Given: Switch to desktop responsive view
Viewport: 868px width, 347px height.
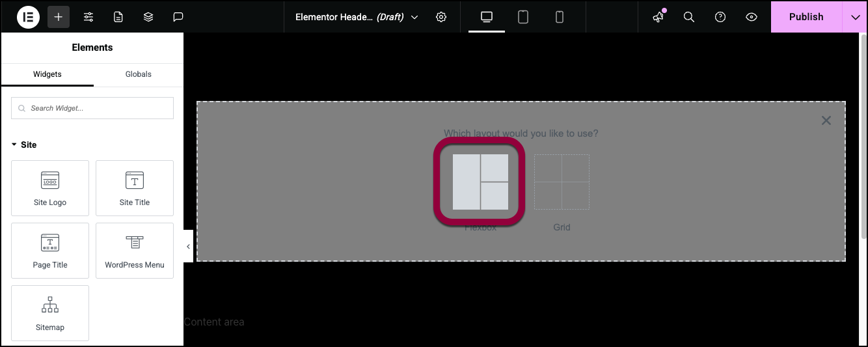Looking at the screenshot, I should [487, 17].
